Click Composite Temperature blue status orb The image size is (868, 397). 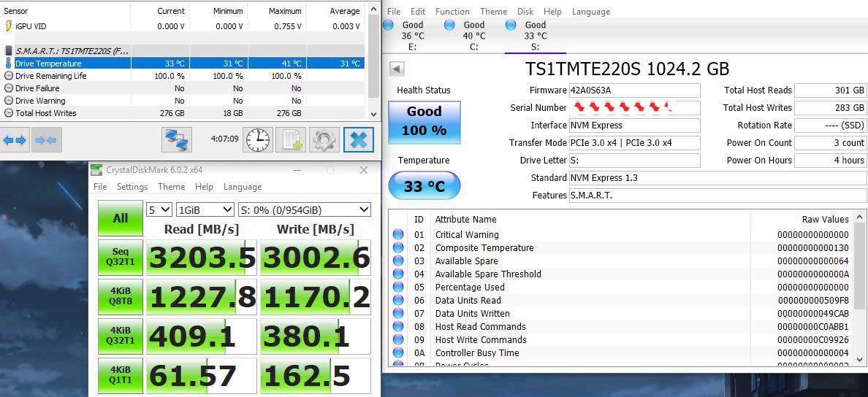pos(398,247)
